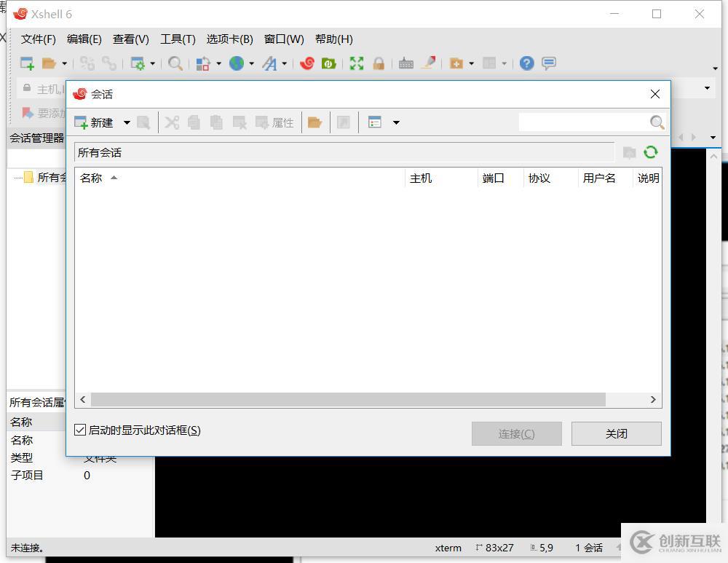Launch Xftp from the main toolbar
This screenshot has width=728, height=563.
pyautogui.click(x=329, y=63)
